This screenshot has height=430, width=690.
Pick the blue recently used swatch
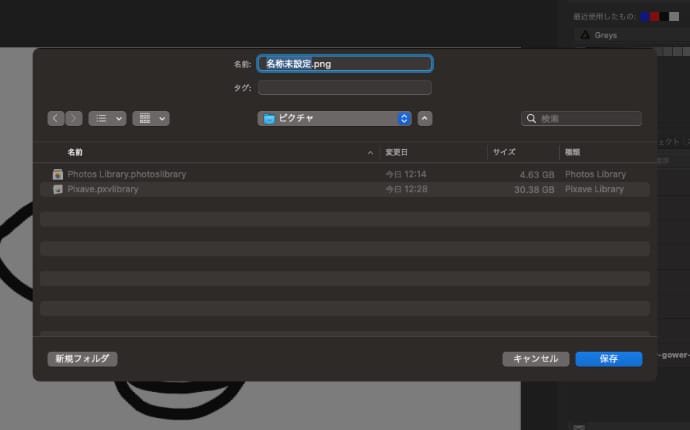pos(643,17)
